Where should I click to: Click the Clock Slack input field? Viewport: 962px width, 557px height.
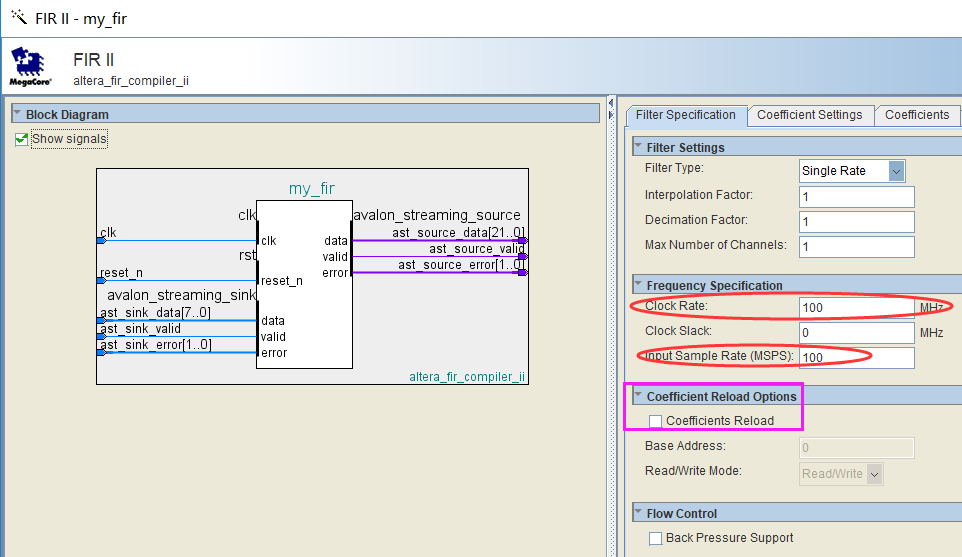(x=856, y=332)
